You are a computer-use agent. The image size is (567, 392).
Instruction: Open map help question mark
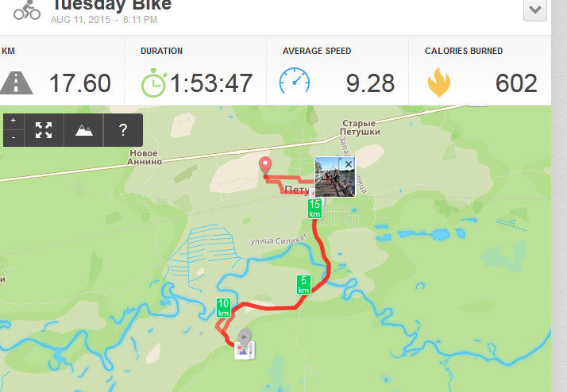123,130
